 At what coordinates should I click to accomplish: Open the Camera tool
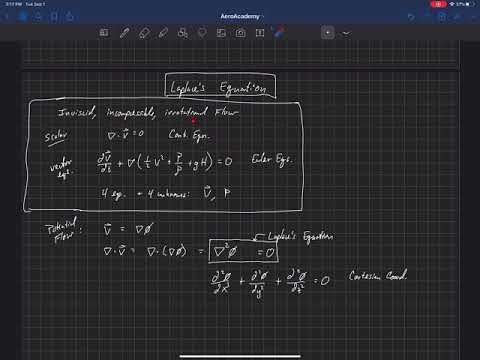pyautogui.click(x=240, y=33)
